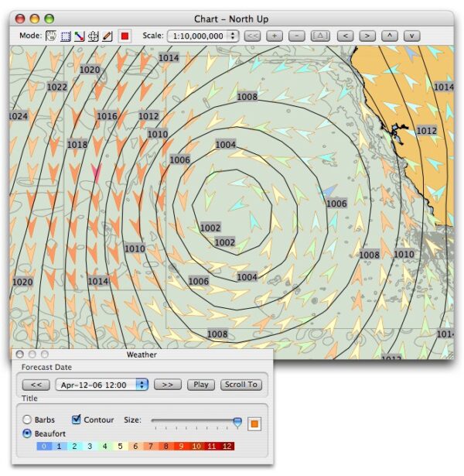Click the Scroll To button
464x476 pixels.
[x=241, y=385]
